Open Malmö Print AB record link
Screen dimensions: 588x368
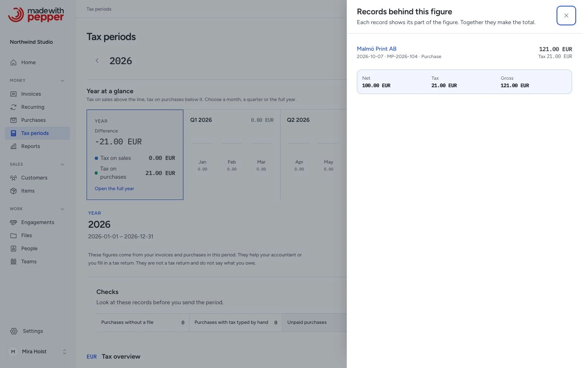click(376, 49)
